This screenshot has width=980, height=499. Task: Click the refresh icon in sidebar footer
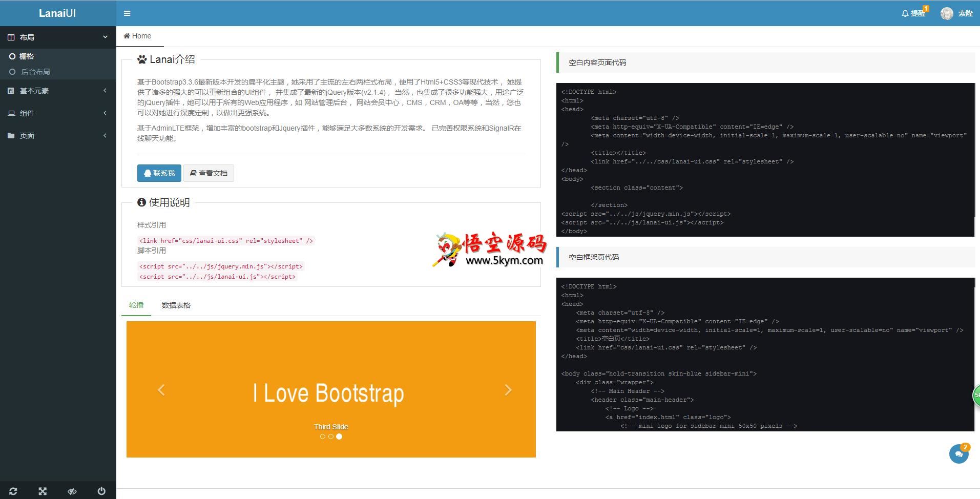point(13,491)
